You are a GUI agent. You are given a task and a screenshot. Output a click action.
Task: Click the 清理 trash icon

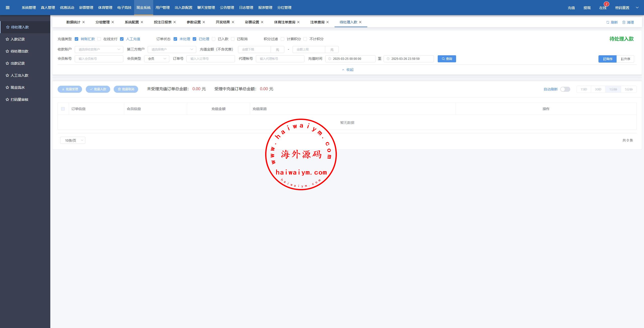[x=624, y=22]
